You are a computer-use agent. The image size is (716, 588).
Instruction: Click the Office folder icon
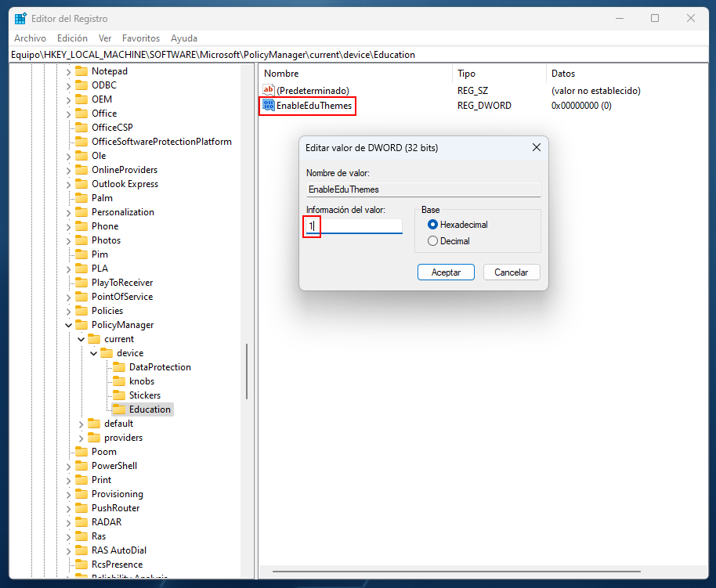[x=81, y=114]
